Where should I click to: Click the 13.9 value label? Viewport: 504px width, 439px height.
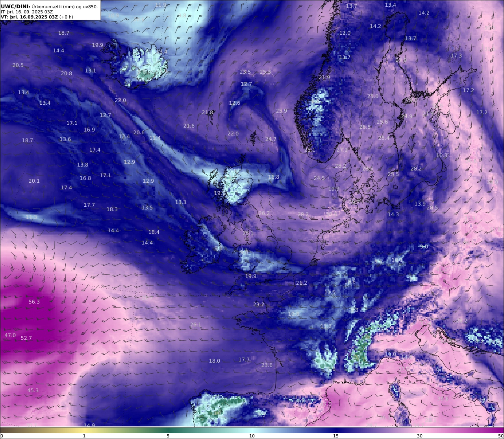coord(420,204)
